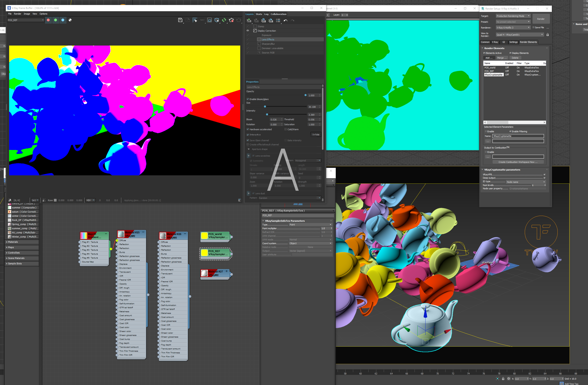Click the Update button in Lens Effects
This screenshot has width=588, height=385.
point(316,135)
